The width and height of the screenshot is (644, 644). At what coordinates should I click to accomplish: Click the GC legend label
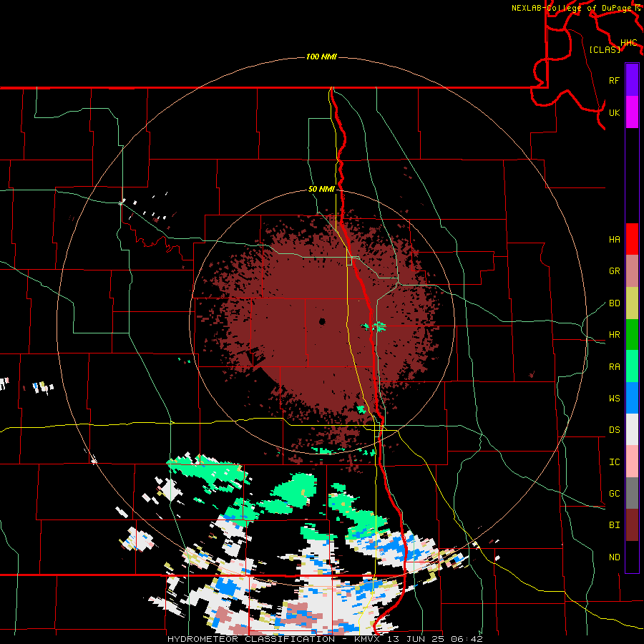pos(615,494)
